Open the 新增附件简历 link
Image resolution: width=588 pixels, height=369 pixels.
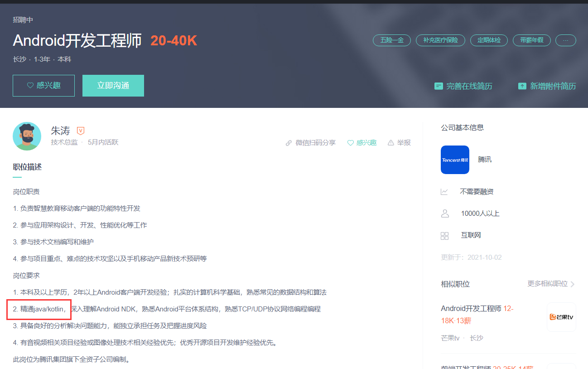point(547,86)
